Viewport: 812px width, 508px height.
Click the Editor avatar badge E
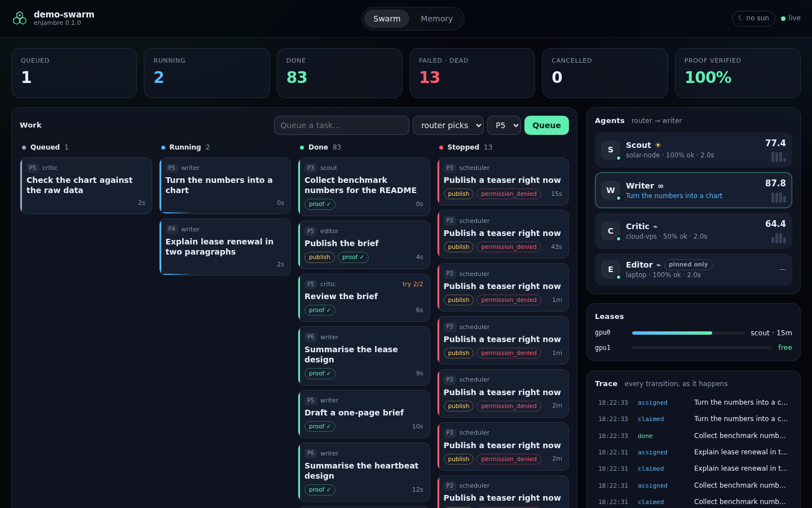click(x=610, y=269)
